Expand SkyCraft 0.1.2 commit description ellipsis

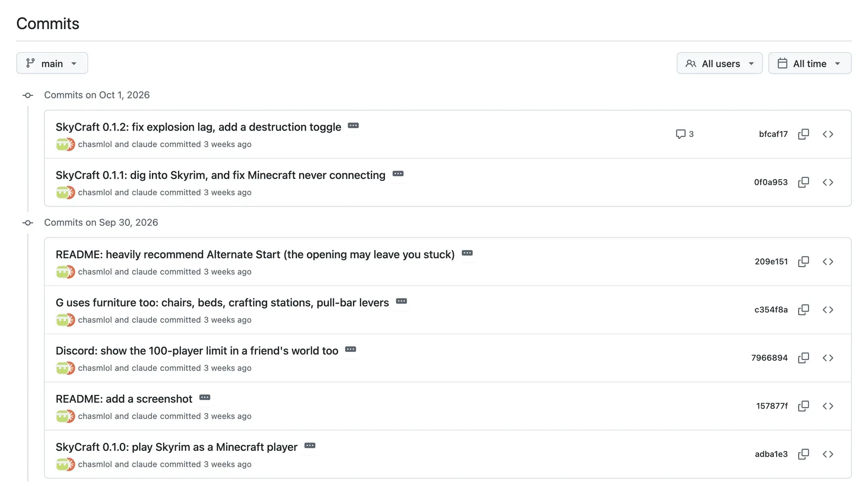(x=353, y=126)
